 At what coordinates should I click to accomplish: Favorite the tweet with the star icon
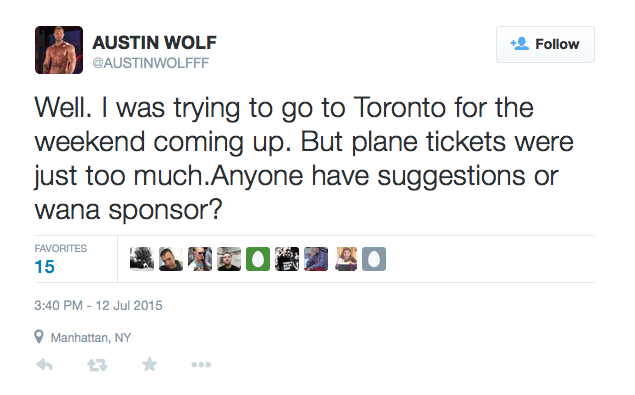pos(149,364)
